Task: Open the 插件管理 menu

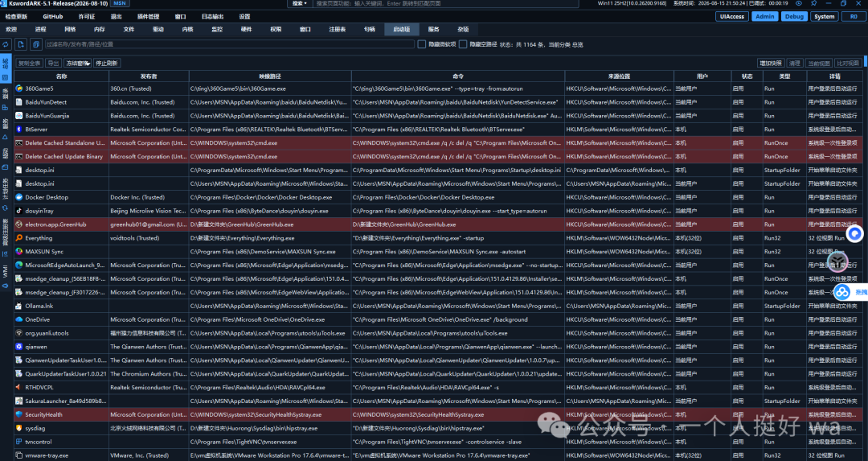Action: 148,17
